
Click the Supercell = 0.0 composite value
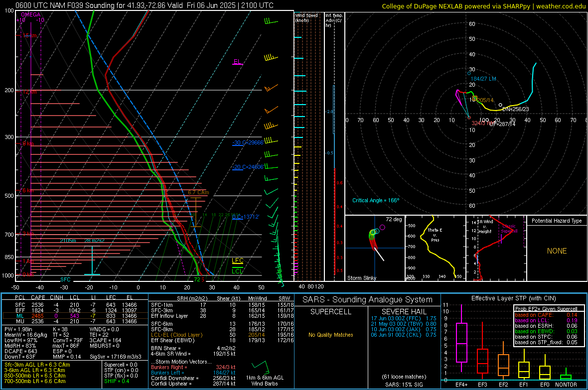point(121,365)
